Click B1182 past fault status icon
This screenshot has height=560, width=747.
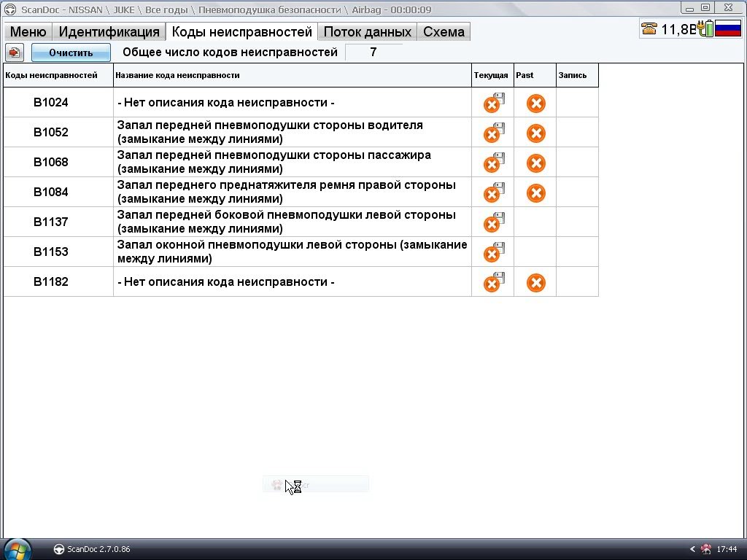pyautogui.click(x=536, y=283)
